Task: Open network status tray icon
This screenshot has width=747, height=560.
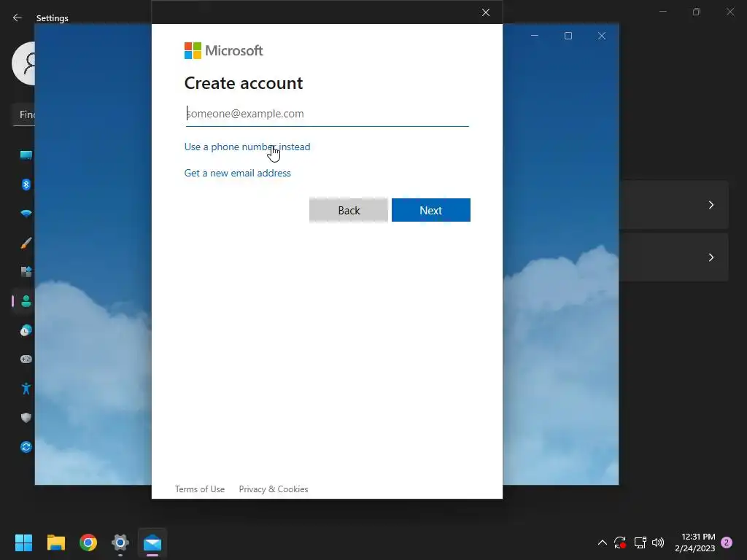Action: pos(640,542)
